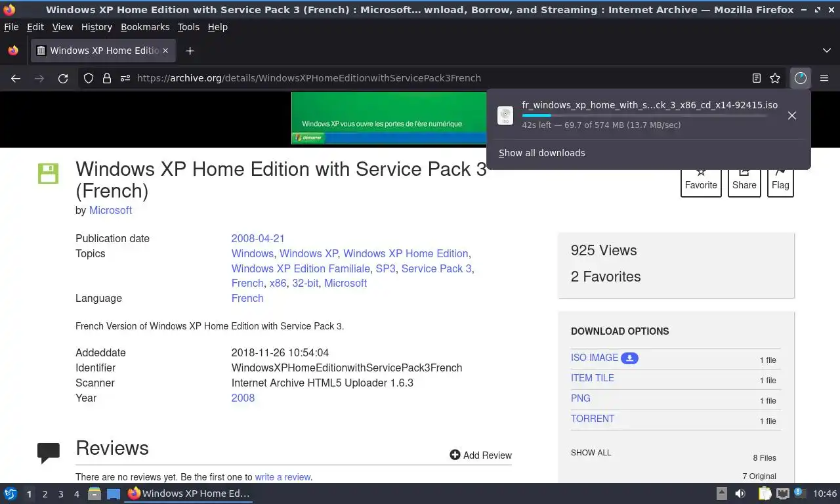This screenshot has height=504, width=840.
Task: Click the blue show desktop taskbar icon
Action: (x=114, y=493)
